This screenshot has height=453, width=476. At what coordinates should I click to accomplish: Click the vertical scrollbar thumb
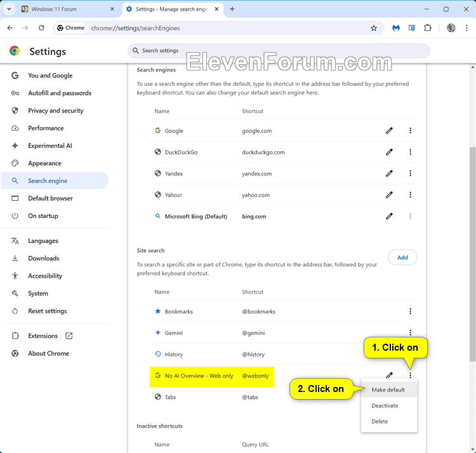click(472, 254)
